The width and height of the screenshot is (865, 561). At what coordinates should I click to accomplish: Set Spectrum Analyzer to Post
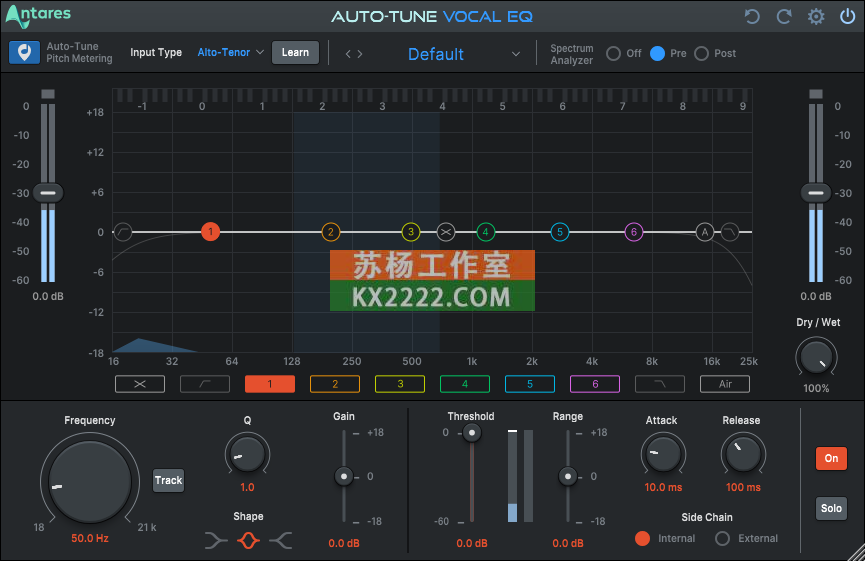701,54
